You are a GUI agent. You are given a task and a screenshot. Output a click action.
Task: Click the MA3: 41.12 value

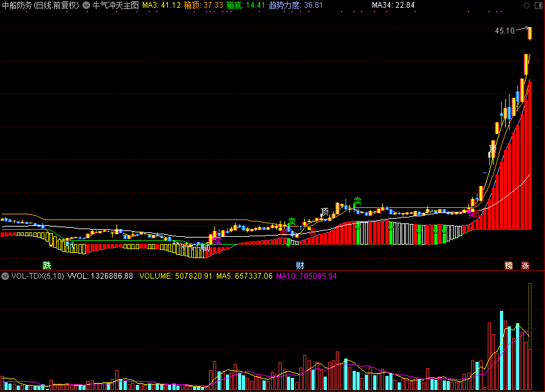coord(162,5)
